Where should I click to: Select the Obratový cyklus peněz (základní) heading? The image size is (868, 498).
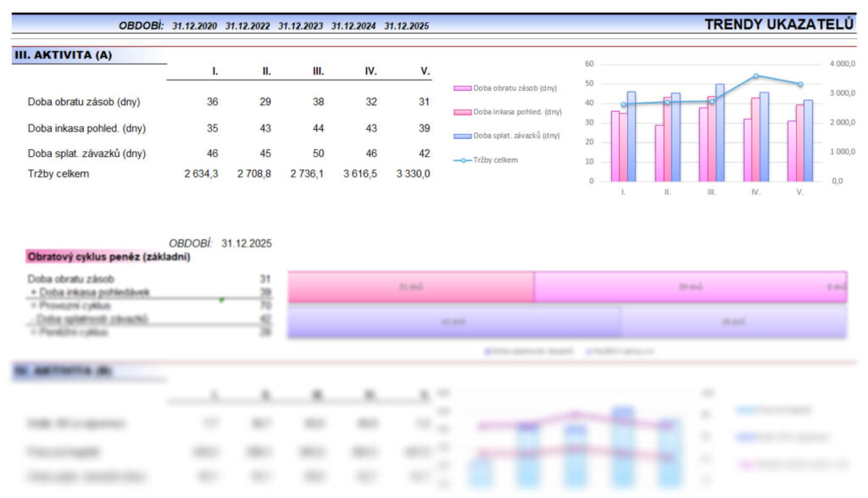[x=108, y=256]
